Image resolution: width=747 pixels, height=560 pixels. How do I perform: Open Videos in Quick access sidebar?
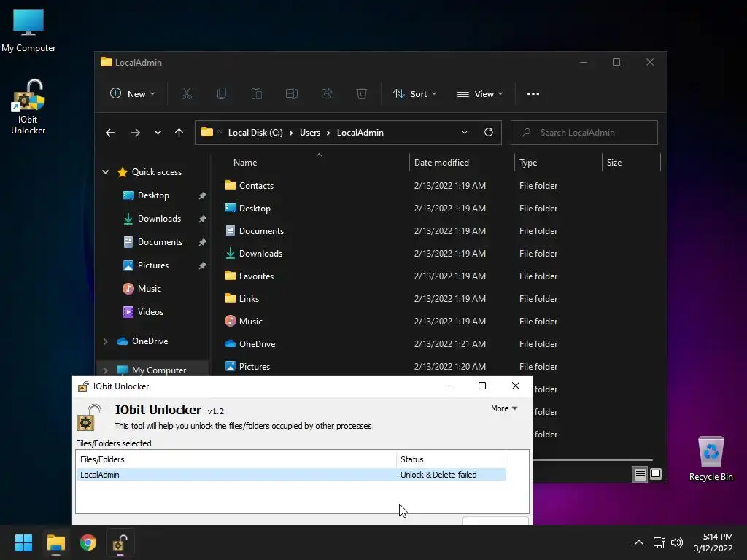click(150, 312)
